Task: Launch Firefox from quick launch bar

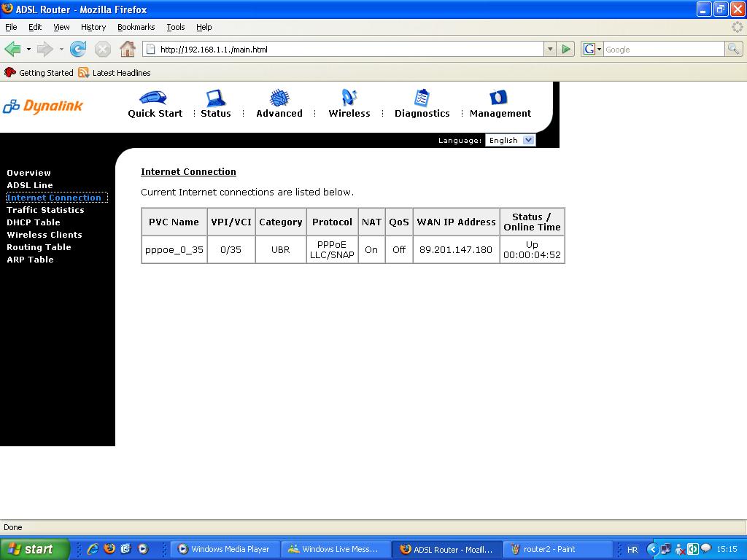Action: 109,549
